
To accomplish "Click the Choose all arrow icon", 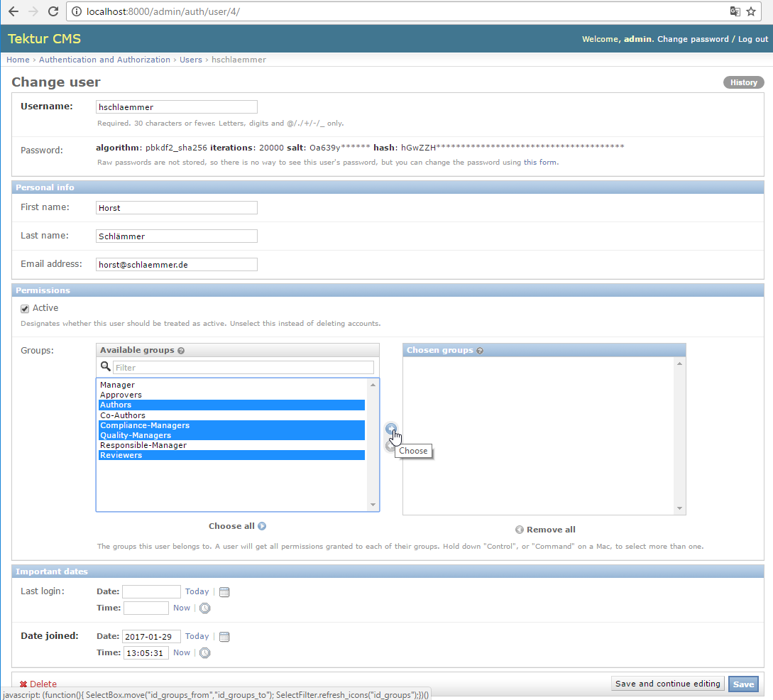I will 262,526.
